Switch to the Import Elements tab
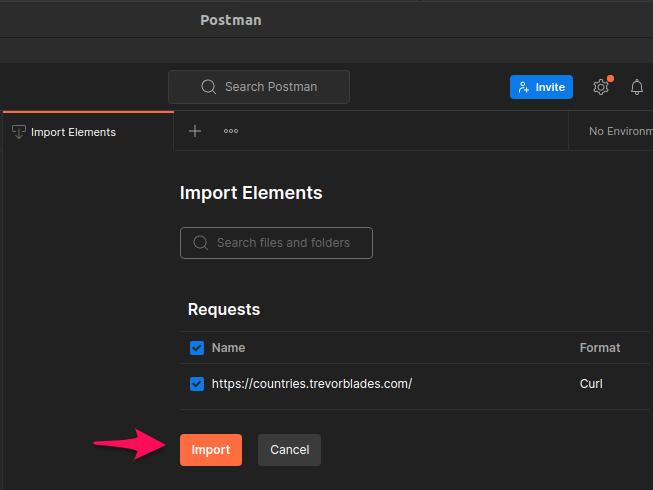Screen dimensions: 653x490 (x=88, y=132)
